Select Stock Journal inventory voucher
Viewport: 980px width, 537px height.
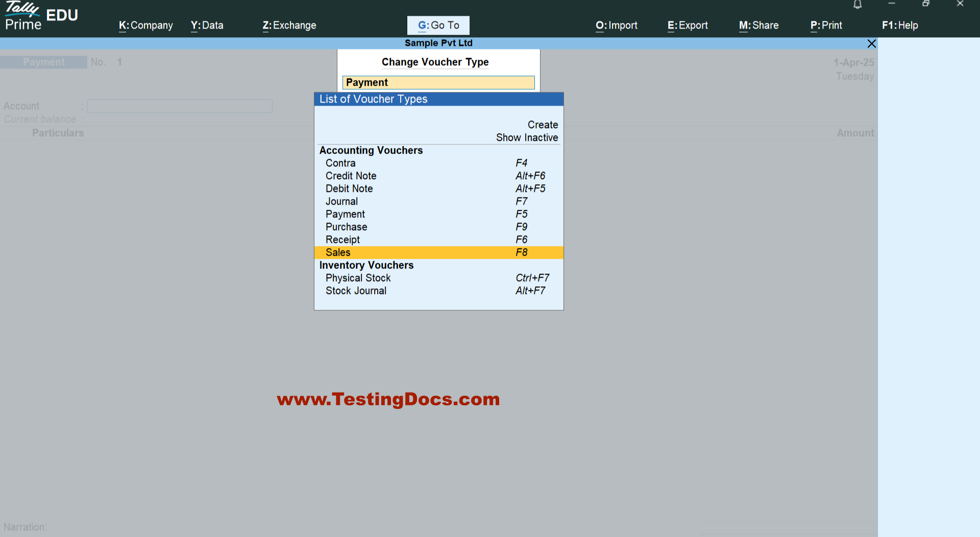coord(356,291)
